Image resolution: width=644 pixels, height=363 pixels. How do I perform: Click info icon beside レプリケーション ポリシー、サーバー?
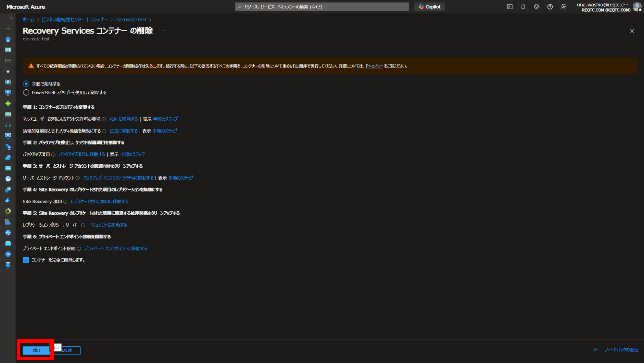click(x=83, y=225)
